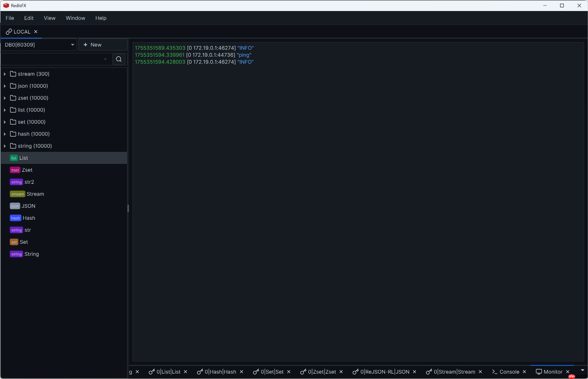Screen dimensions: 588x379
Task: Open the DB0[60309] database selector dropdown
Action: [72, 45]
